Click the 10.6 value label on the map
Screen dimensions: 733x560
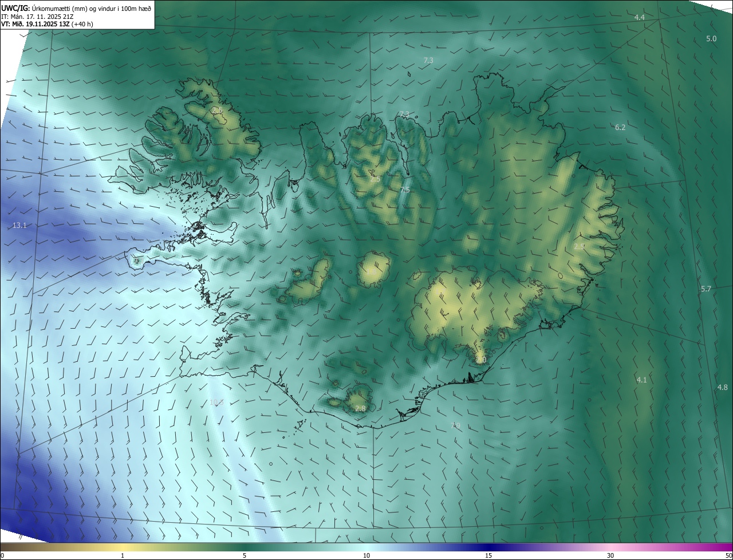(x=216, y=403)
